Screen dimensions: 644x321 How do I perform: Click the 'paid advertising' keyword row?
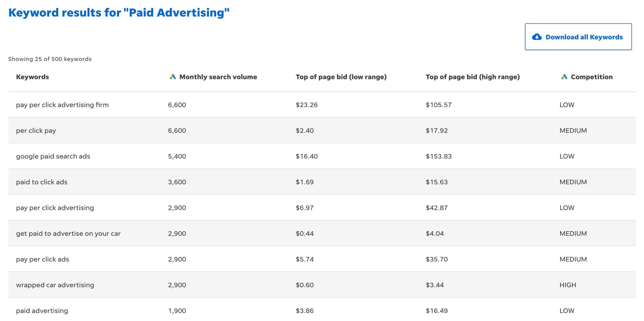click(x=42, y=311)
